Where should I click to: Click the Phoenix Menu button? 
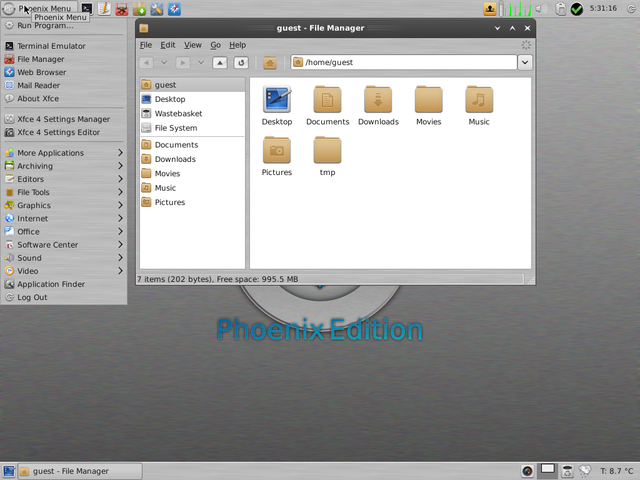pos(40,8)
